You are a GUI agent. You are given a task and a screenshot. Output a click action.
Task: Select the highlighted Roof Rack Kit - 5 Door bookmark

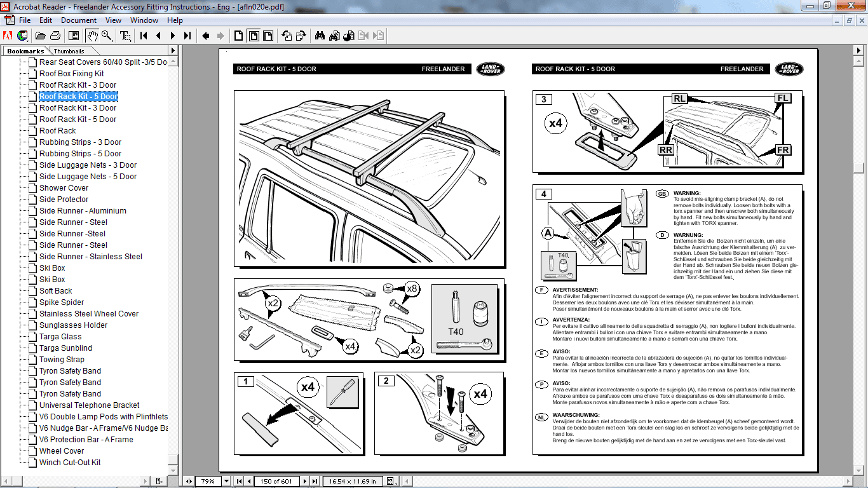click(78, 97)
